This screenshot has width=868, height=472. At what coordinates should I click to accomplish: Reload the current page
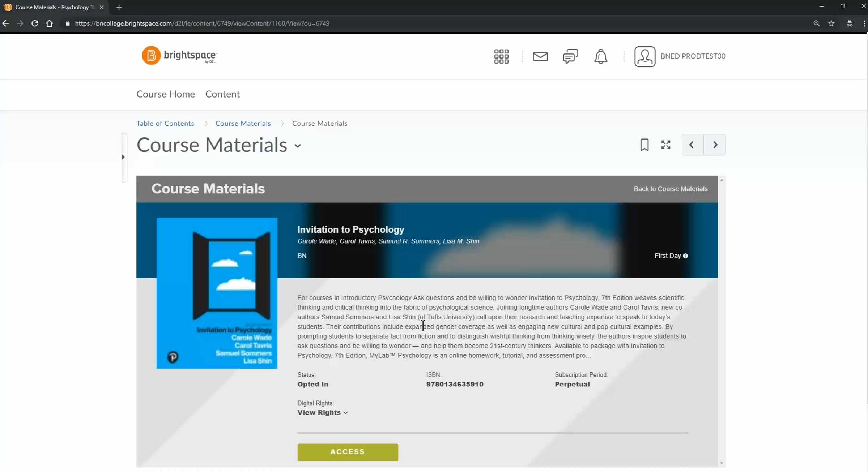point(35,23)
